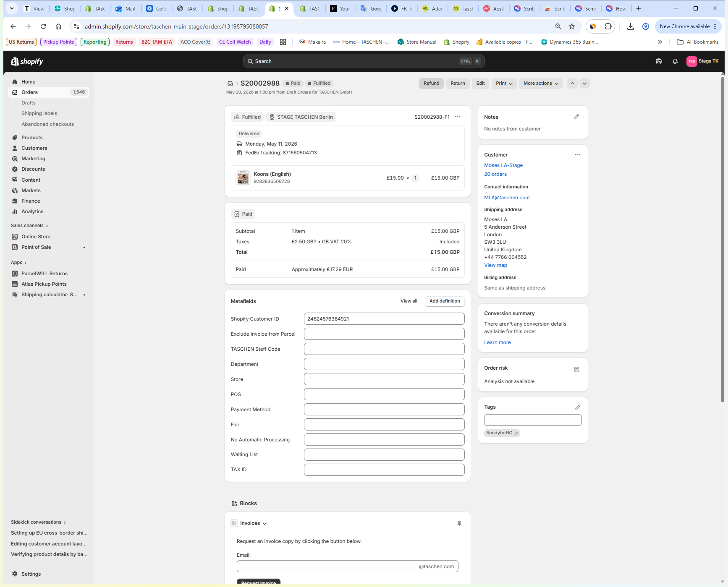This screenshot has width=728, height=587.
Task: Open the Stage TK account avatar menu
Action: pyautogui.click(x=702, y=61)
